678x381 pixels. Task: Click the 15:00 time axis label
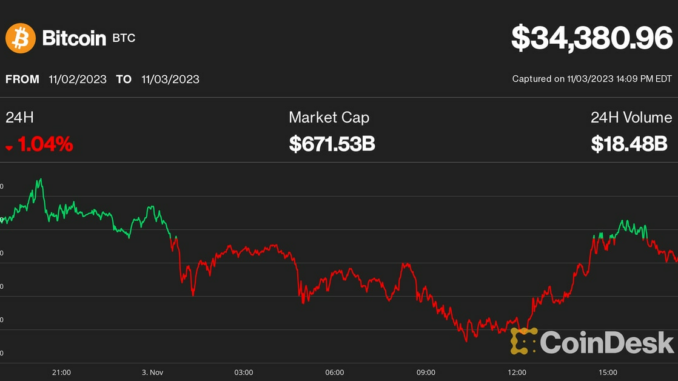[x=608, y=372]
